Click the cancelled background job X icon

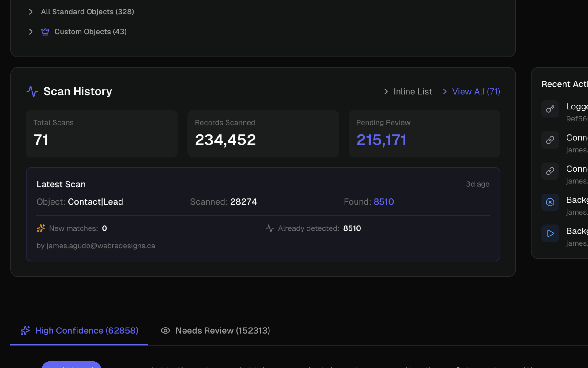pos(550,202)
